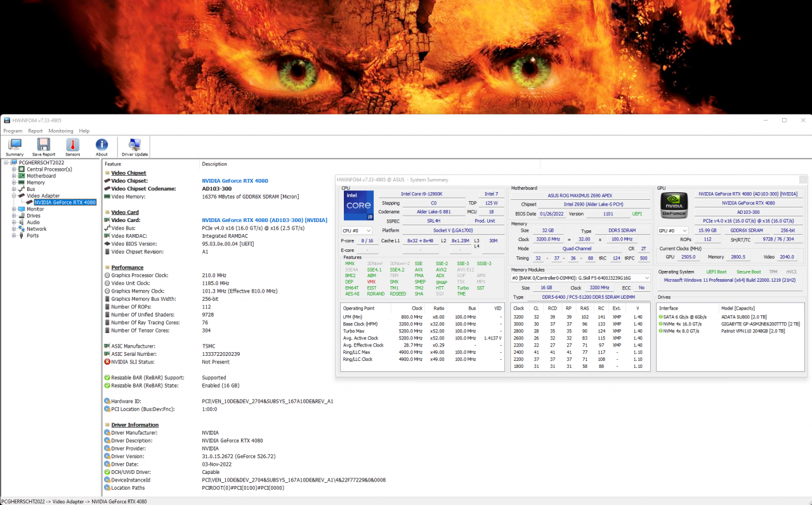The width and height of the screenshot is (812, 505).
Task: Click the ReBAR State green check icon
Action: 107,386
